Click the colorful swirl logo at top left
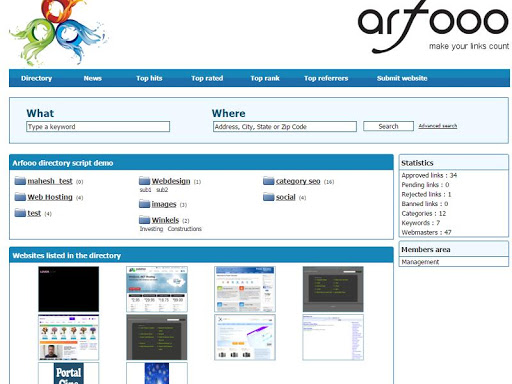Screen dimensions: 512x384 [x=59, y=32]
